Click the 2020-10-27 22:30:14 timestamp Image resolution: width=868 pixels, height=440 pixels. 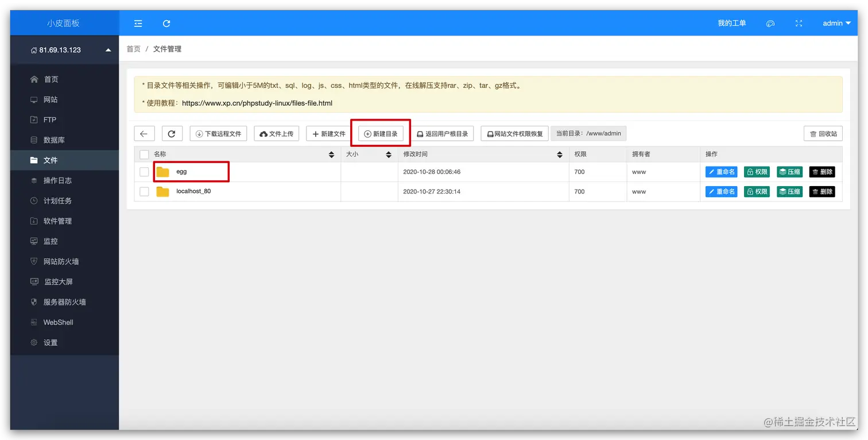click(x=432, y=191)
